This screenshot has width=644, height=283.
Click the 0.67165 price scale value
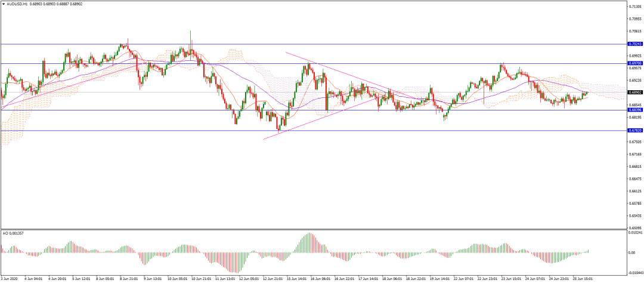pos(634,154)
